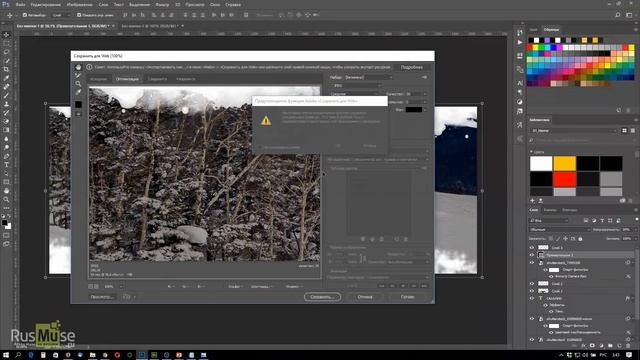The height and width of the screenshot is (360, 640).
Task: Pick the Zoom tool in Save for Web
Action: 78,84
